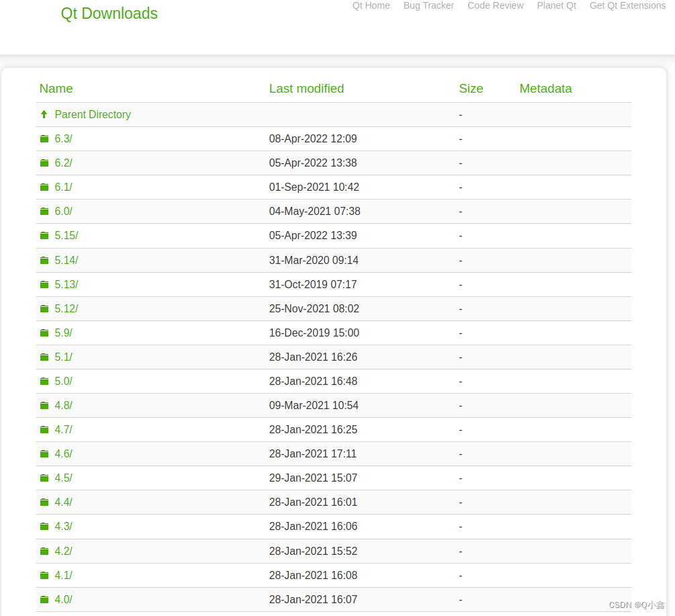Click the folder icon beside 5.12/
Viewport: 675px width, 616px height.
(x=44, y=308)
